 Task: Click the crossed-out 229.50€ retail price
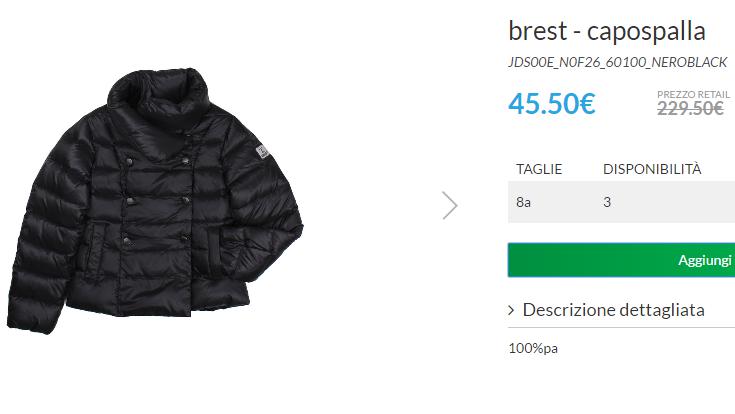[690, 109]
